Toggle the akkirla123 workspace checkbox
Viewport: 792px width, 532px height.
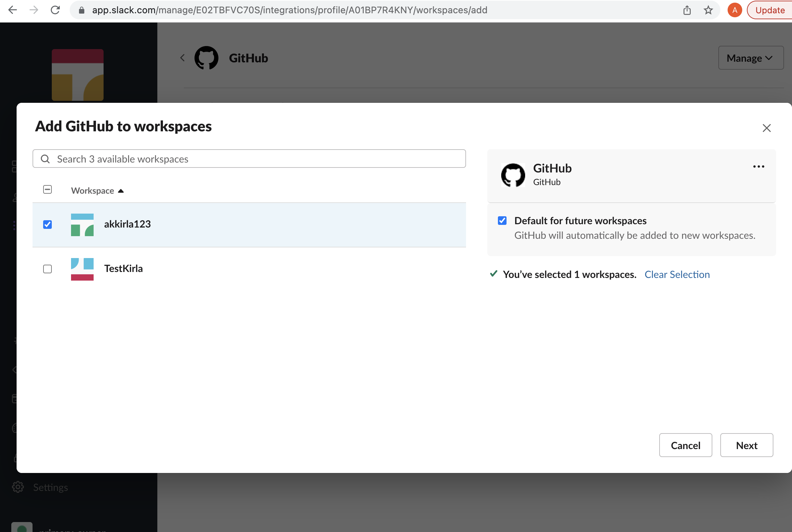[x=47, y=225]
